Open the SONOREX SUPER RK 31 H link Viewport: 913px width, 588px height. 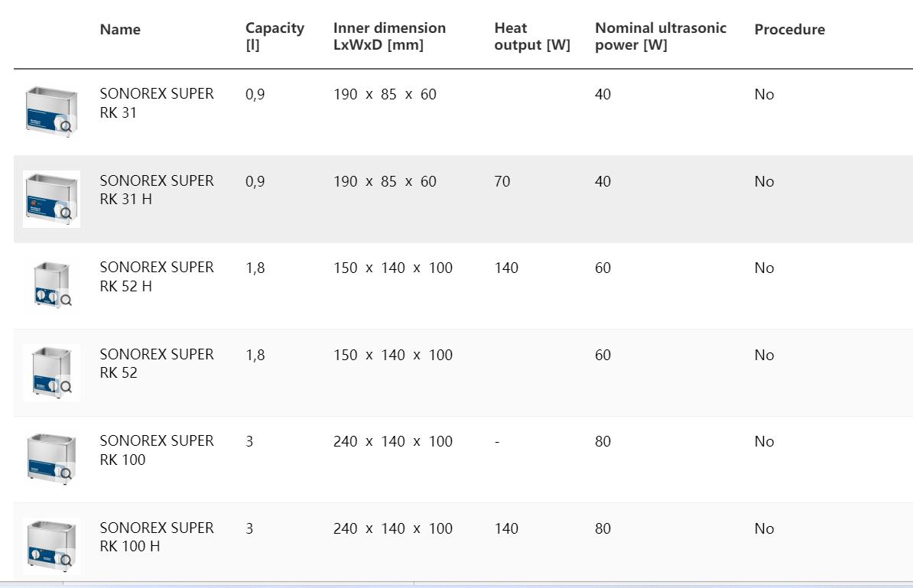pyautogui.click(x=156, y=190)
